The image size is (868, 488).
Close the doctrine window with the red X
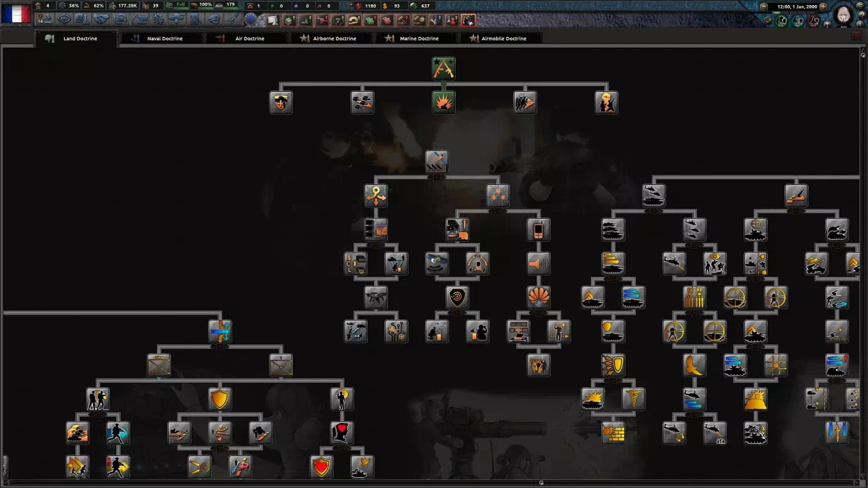pos(857,36)
